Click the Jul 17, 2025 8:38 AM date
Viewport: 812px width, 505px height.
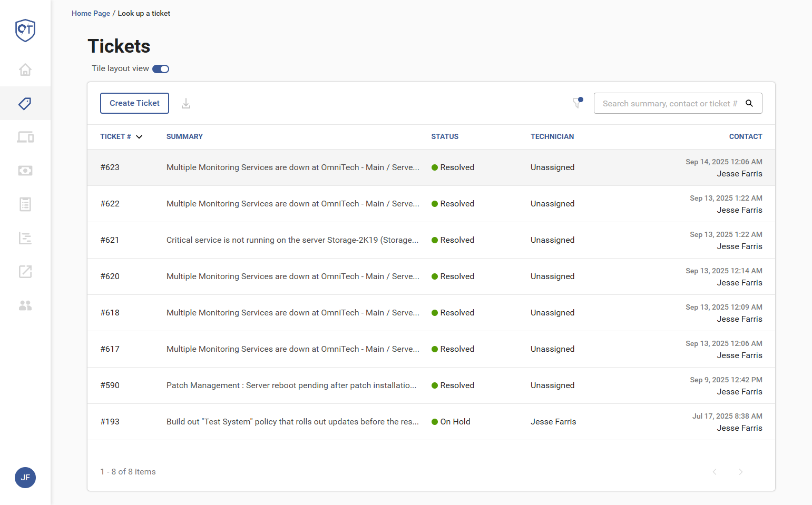click(x=727, y=416)
